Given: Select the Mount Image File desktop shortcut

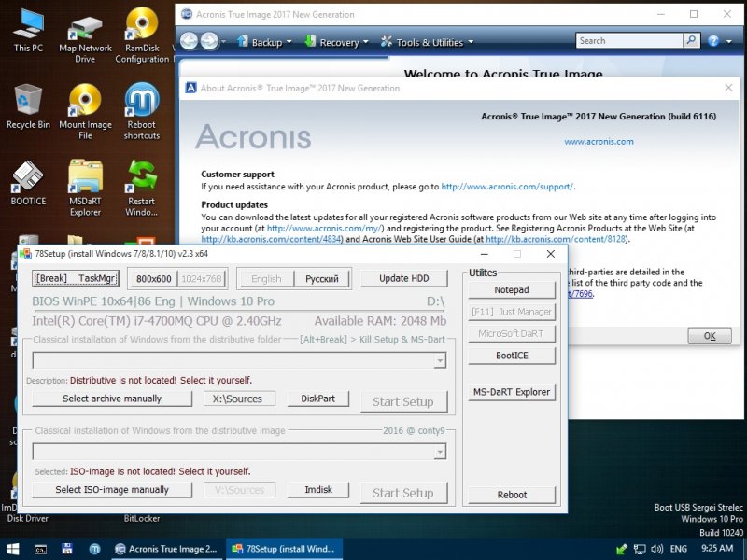Looking at the screenshot, I should (85, 111).
